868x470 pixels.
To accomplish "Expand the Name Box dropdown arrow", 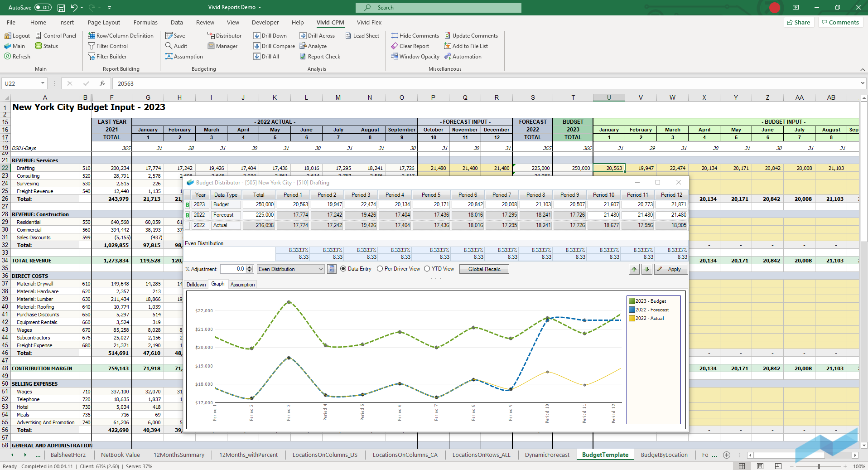I will tap(43, 83).
